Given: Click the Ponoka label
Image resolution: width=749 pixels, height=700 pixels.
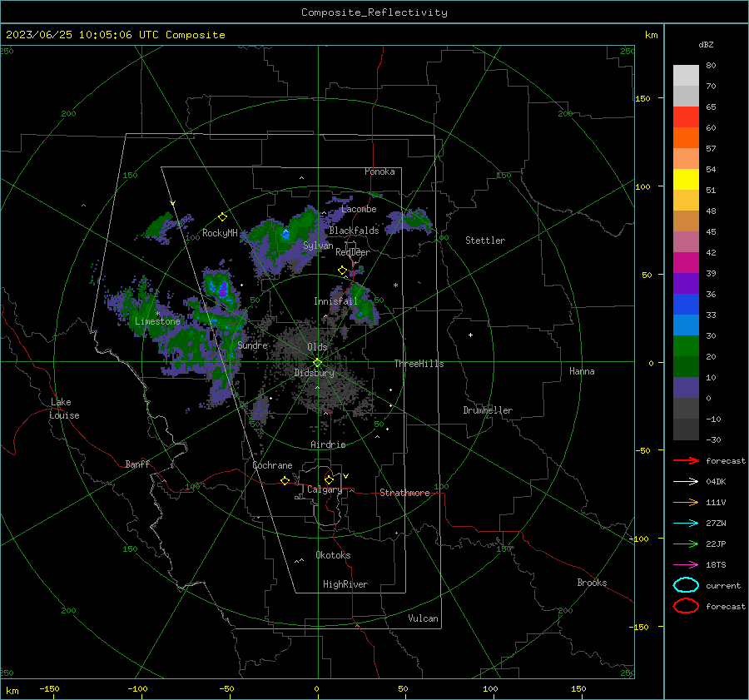Looking at the screenshot, I should coord(379,171).
